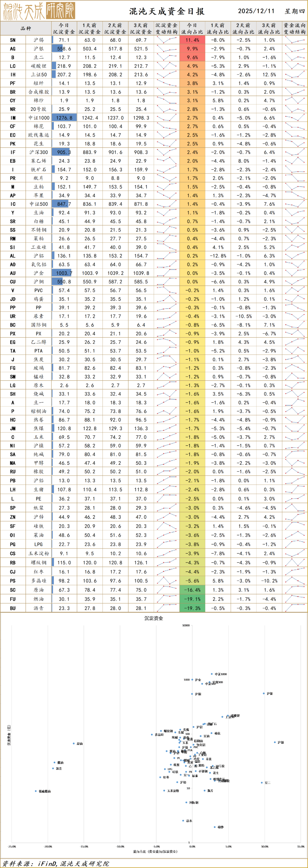Click the scatter chart title 沉淀资金
The width and height of the screenshot is (308, 868).
click(x=154, y=618)
